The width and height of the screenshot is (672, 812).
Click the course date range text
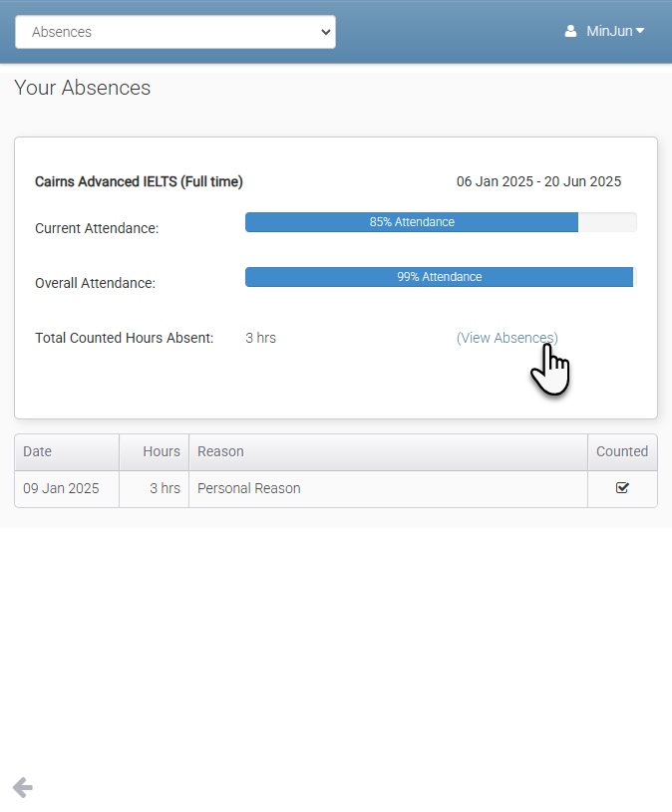point(538,181)
